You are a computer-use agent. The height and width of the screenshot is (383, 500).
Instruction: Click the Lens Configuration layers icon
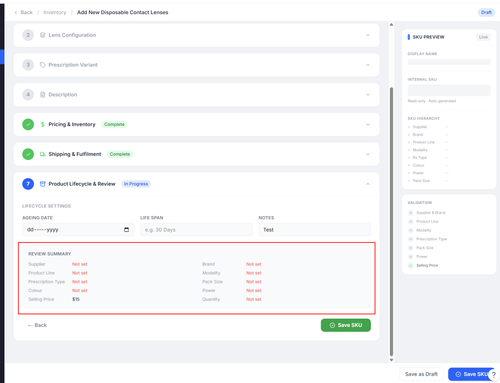click(x=43, y=35)
